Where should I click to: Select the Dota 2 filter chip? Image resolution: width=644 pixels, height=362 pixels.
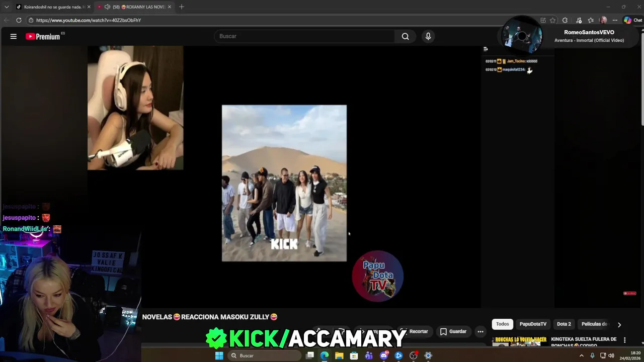coord(564,324)
